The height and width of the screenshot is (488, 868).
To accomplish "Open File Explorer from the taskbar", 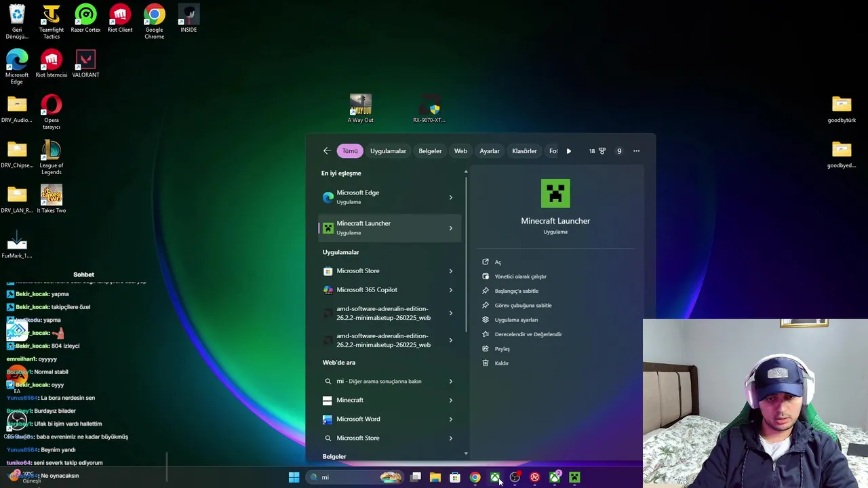I will [435, 477].
